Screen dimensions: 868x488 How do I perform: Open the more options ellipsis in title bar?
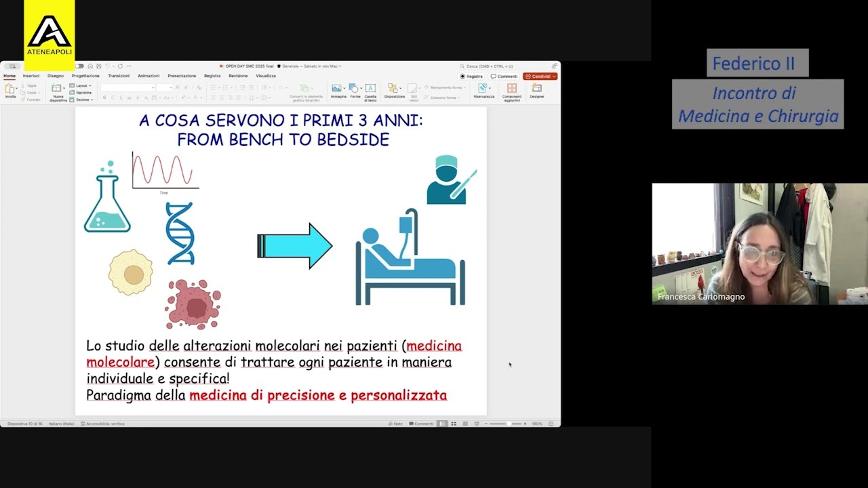coord(127,66)
